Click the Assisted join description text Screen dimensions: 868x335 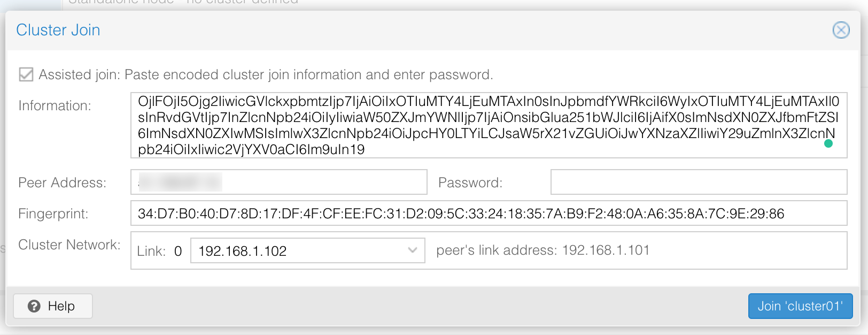266,74
